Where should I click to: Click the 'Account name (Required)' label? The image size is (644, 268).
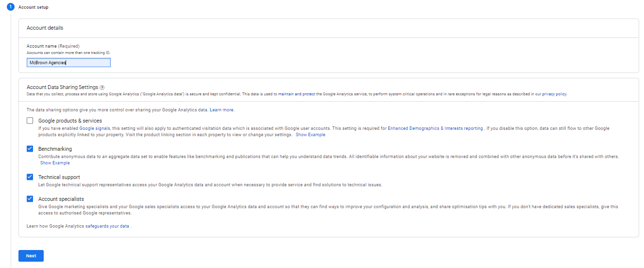(53, 46)
